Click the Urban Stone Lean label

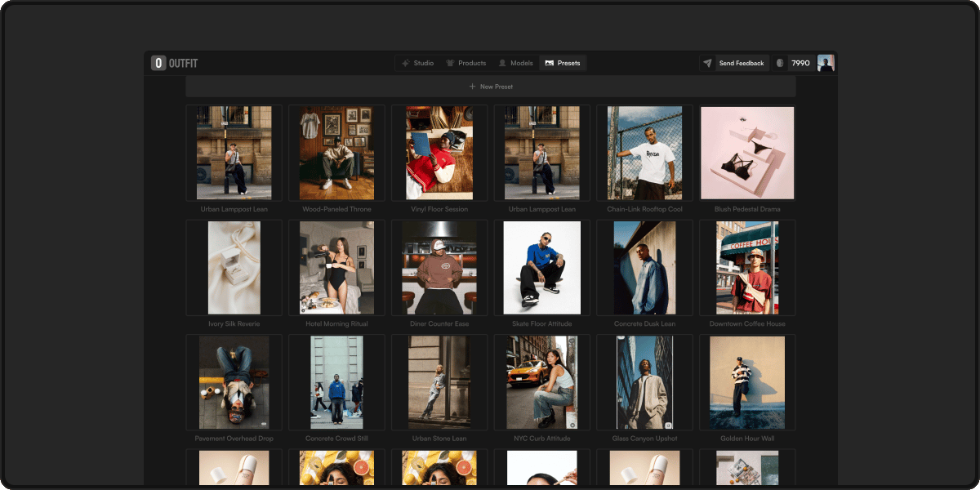(x=439, y=439)
